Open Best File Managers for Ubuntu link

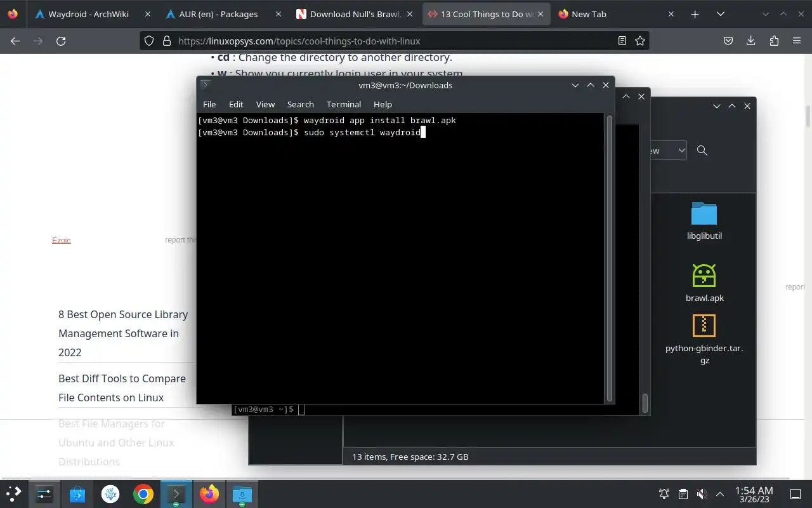pos(116,443)
